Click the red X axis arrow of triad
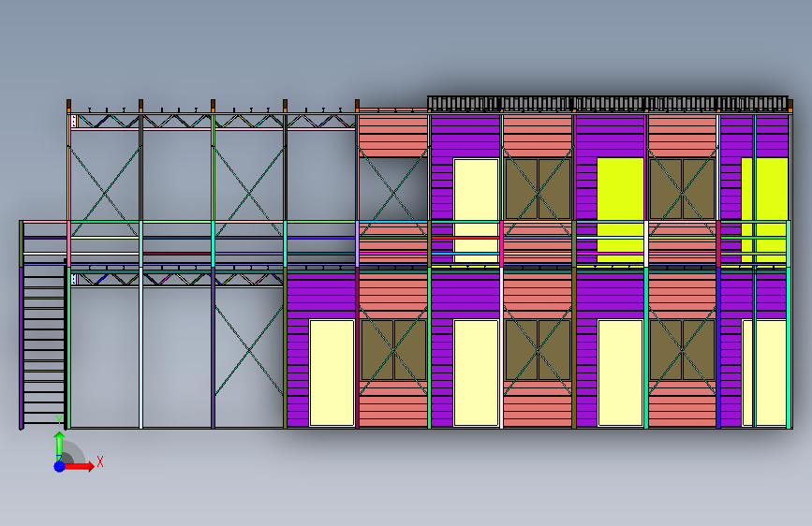This screenshot has height=526, width=812. click(80, 466)
